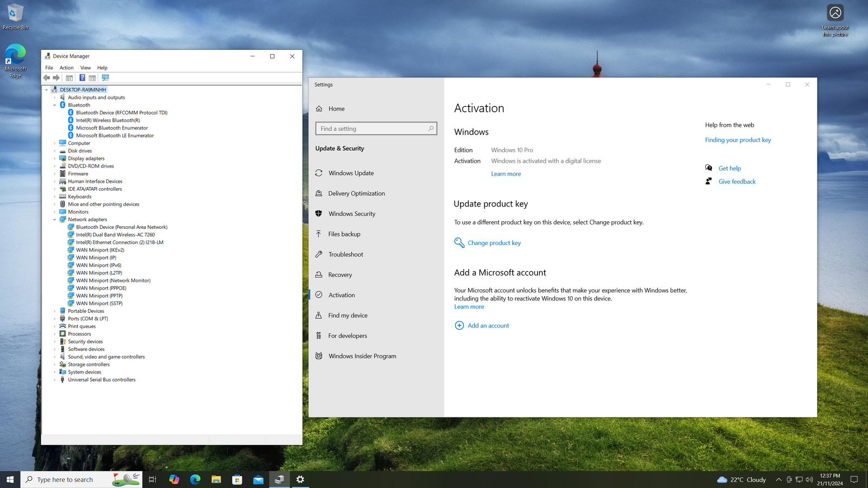Collapse the Network adapters tree node
The image size is (868, 488).
[x=55, y=220]
